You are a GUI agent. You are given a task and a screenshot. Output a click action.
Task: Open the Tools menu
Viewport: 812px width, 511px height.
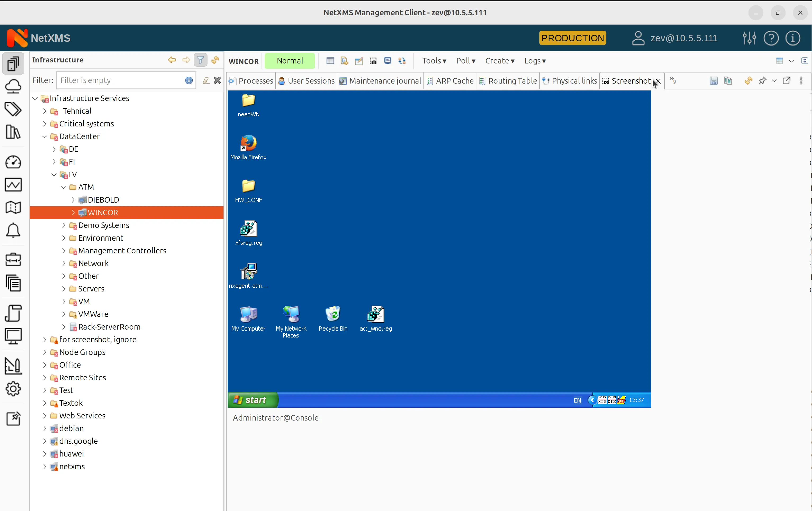[434, 61]
